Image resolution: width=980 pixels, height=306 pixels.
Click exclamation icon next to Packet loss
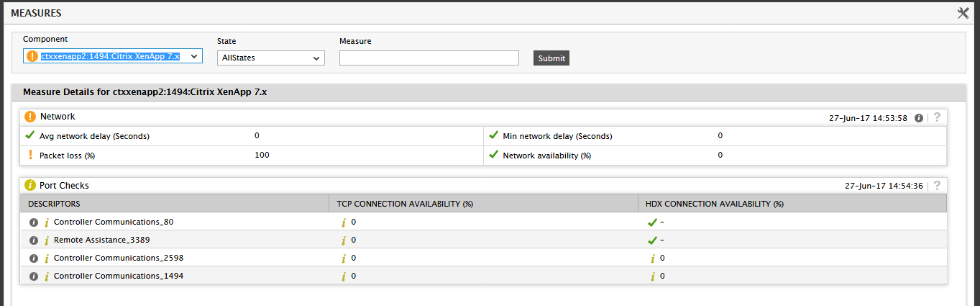pyautogui.click(x=30, y=155)
